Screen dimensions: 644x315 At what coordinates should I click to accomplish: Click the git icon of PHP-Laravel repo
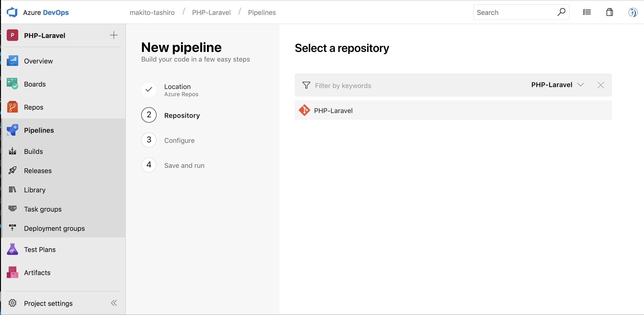304,110
